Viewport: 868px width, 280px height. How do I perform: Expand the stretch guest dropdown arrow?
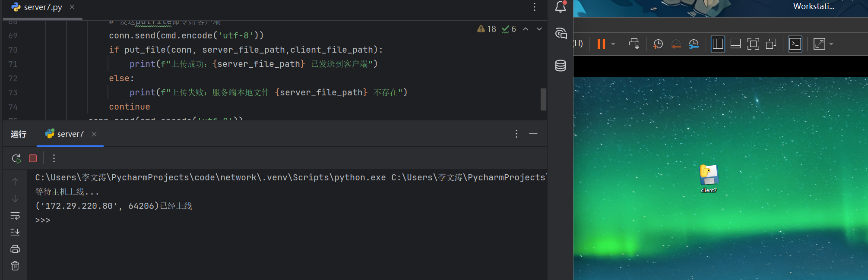pyautogui.click(x=831, y=44)
